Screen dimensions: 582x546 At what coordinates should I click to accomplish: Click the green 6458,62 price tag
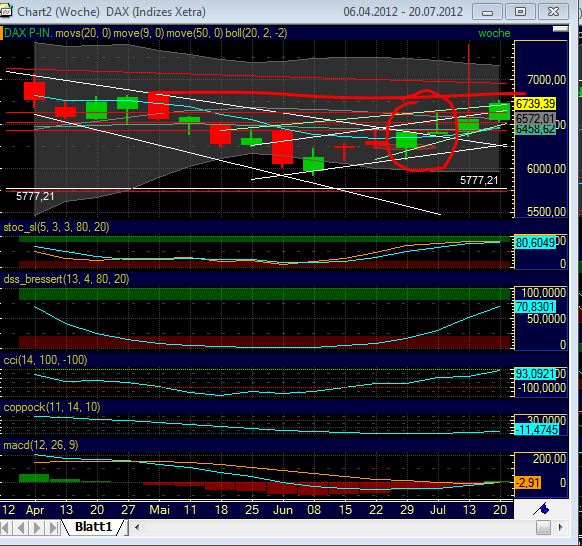coord(535,129)
